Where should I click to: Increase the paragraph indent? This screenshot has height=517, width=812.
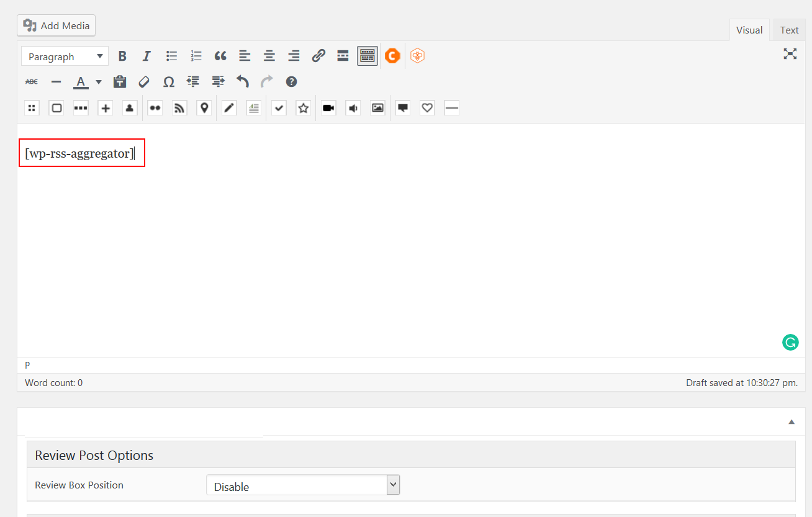217,82
